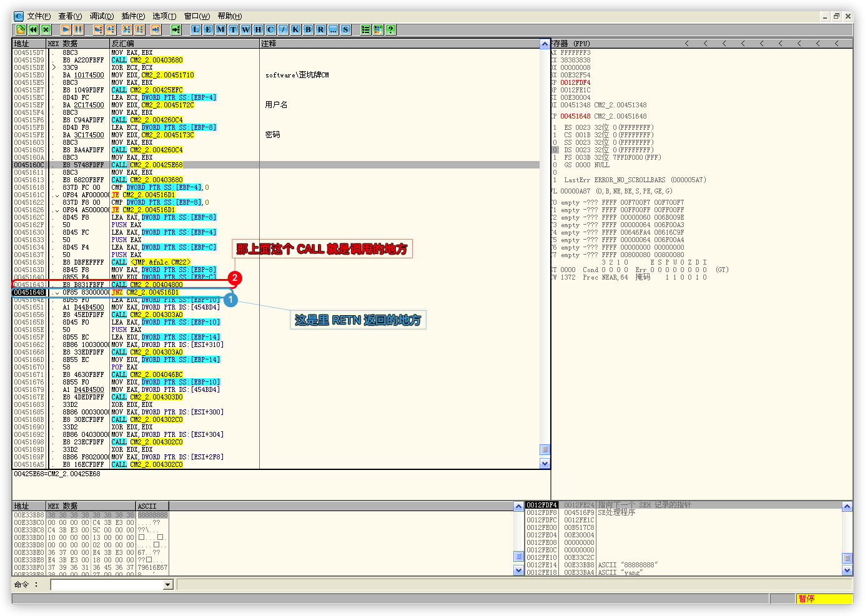Pause execution with the pause icon
Viewport: 865px width, 616px height.
click(x=78, y=29)
